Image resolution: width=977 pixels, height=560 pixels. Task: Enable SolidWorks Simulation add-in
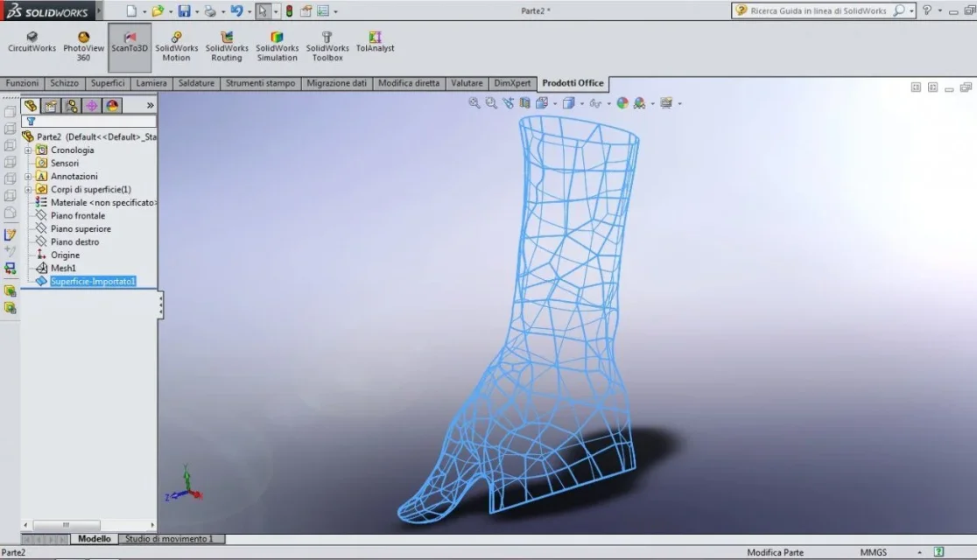[x=278, y=46]
